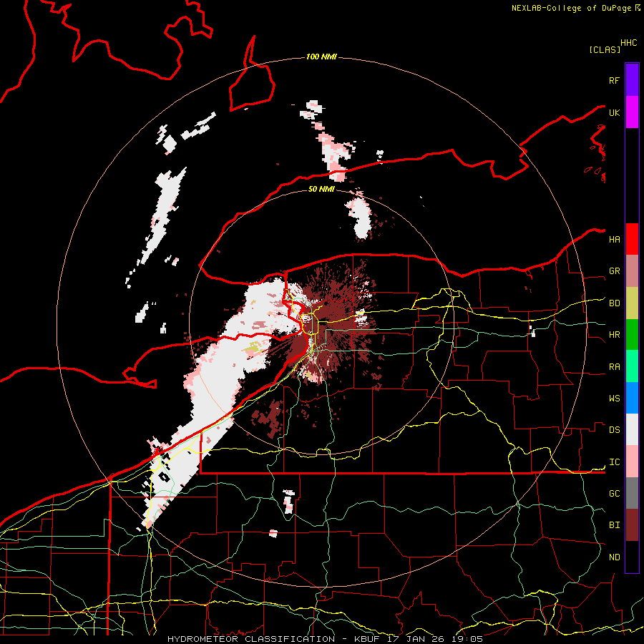This screenshot has width=644, height=644.
Task: Click the GC gray legend swatch
Action: (x=632, y=493)
